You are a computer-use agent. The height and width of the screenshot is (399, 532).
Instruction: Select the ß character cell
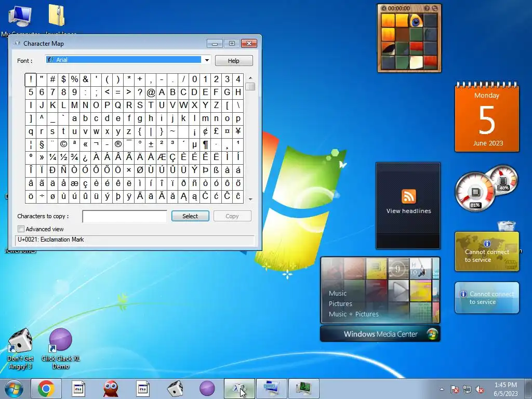[x=216, y=170]
